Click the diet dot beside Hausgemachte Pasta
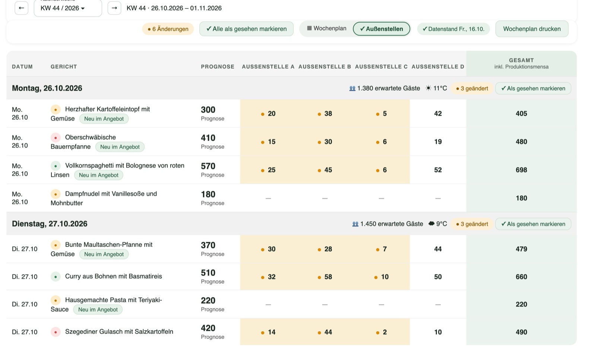The width and height of the screenshot is (596, 364). pyautogui.click(x=56, y=300)
